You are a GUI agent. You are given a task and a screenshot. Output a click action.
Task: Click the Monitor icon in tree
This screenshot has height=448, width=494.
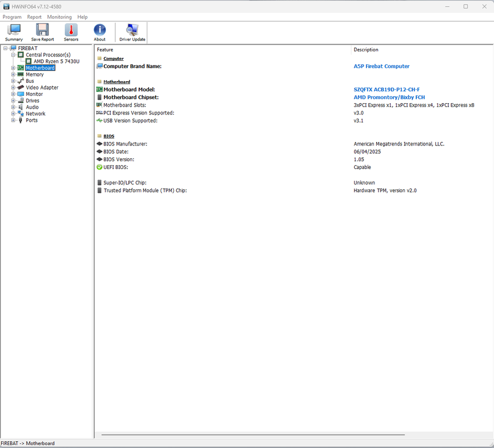[x=20, y=94]
